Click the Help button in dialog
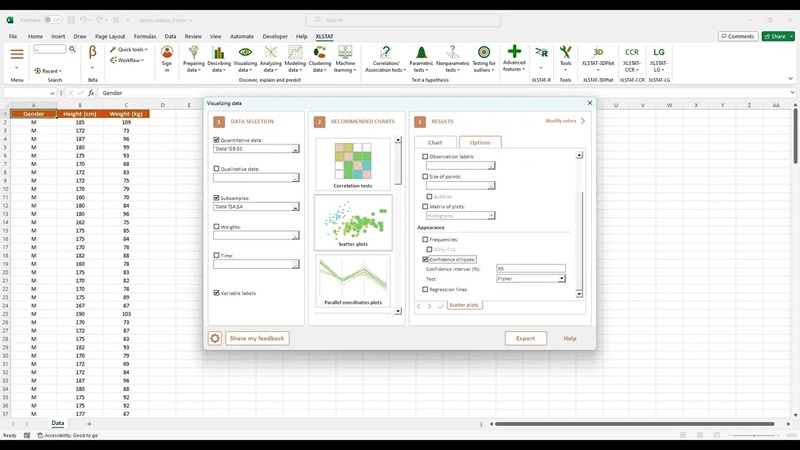 coord(570,338)
